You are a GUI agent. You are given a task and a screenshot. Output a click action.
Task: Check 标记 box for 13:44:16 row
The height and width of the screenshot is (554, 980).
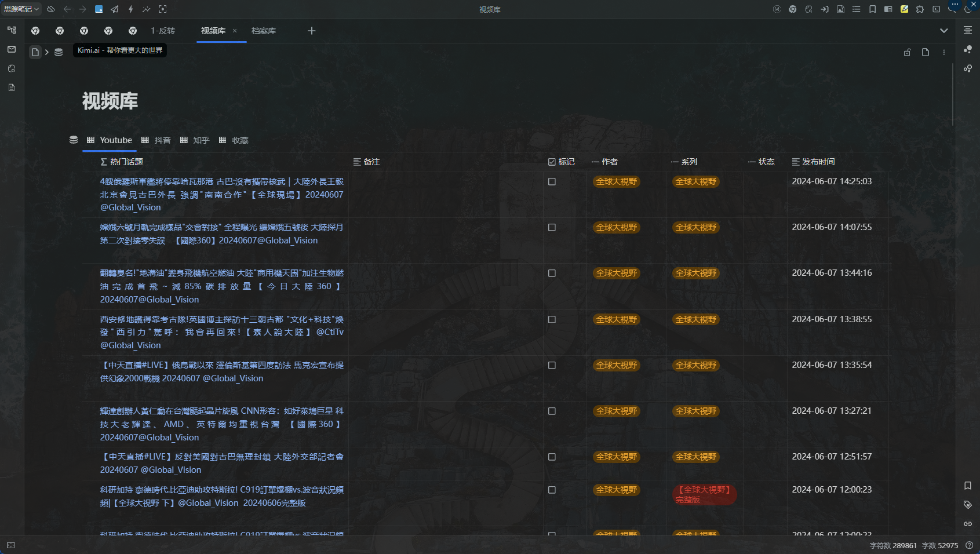[552, 273]
